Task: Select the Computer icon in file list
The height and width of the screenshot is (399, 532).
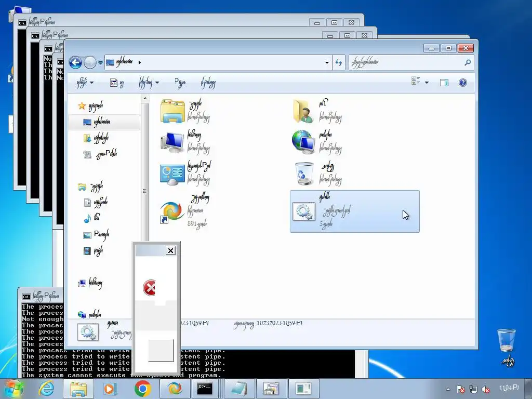Action: click(x=172, y=142)
